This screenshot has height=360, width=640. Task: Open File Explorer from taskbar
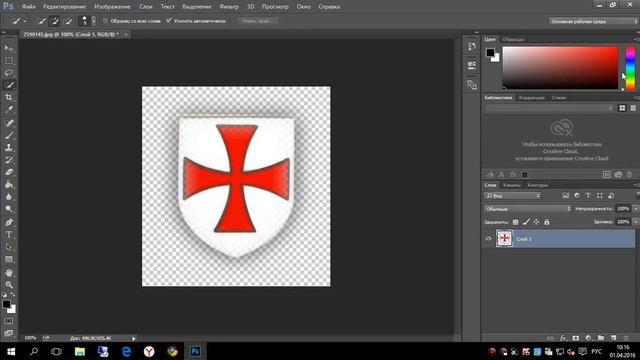pos(80,351)
